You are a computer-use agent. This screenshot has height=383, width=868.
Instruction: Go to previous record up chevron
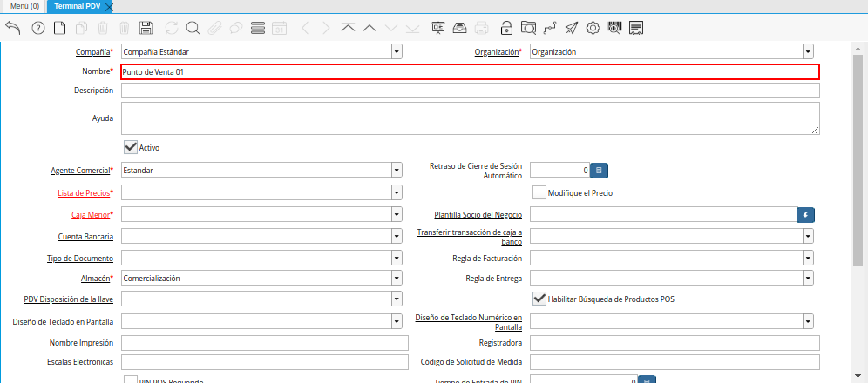click(x=370, y=28)
